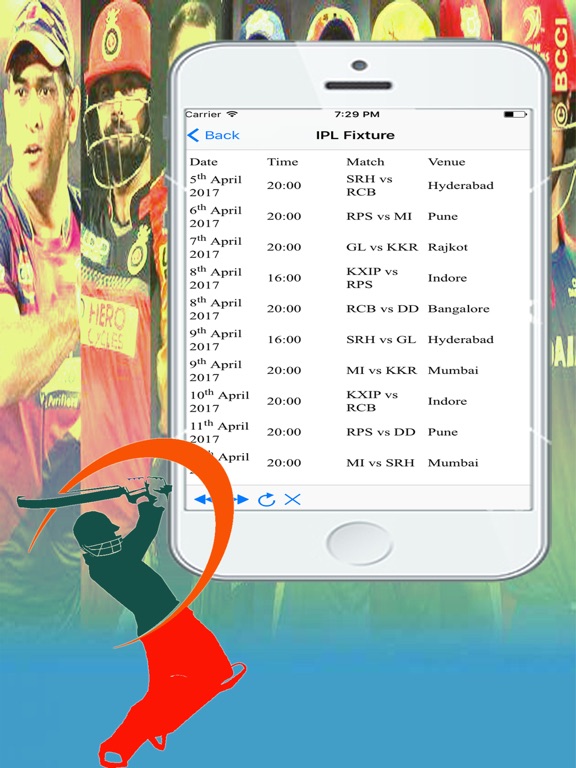Viewport: 576px width, 768px height.
Task: Click the Venue column header
Action: (447, 162)
